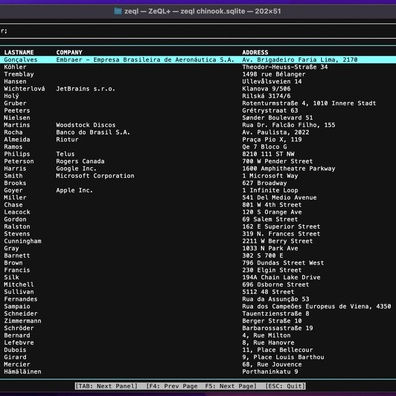Screen dimensions: 396x396
Task: Click address Rua dos Campeões Europeus de Viena
Action: click(305, 307)
